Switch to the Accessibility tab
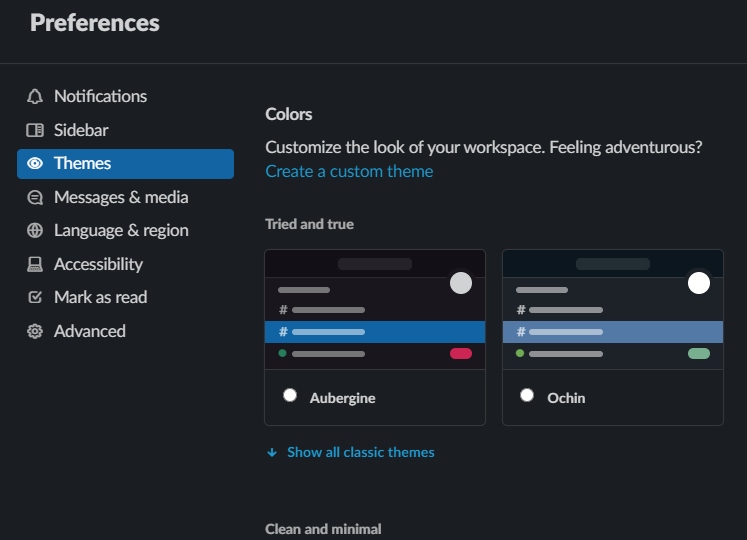The height and width of the screenshot is (540, 747). coord(98,265)
